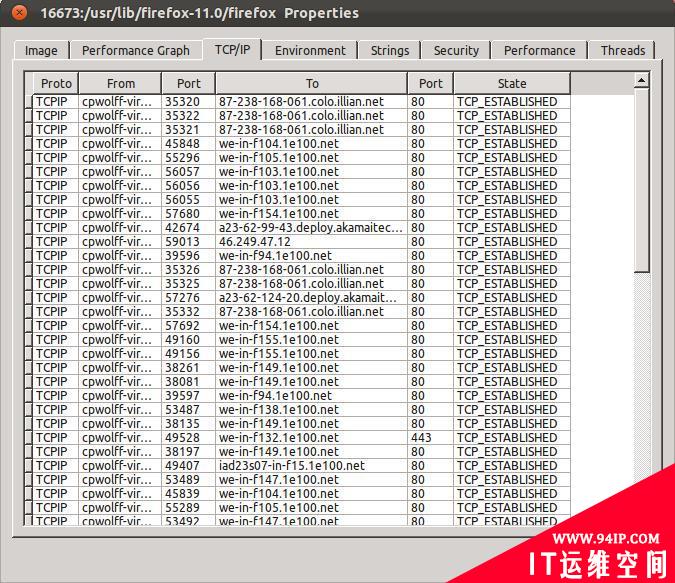This screenshot has width=675, height=583.
Task: Select the we-in-f132.1e100.net destination
Action: tap(311, 437)
